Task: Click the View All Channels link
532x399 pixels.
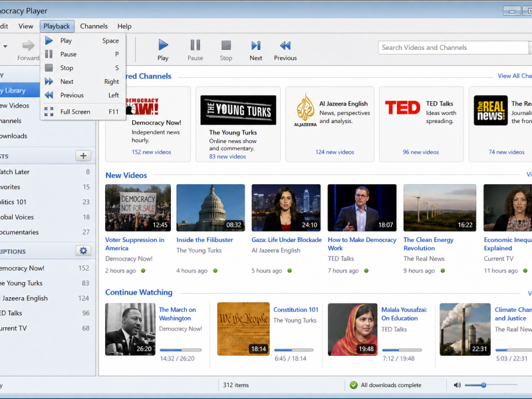Action: (x=515, y=76)
